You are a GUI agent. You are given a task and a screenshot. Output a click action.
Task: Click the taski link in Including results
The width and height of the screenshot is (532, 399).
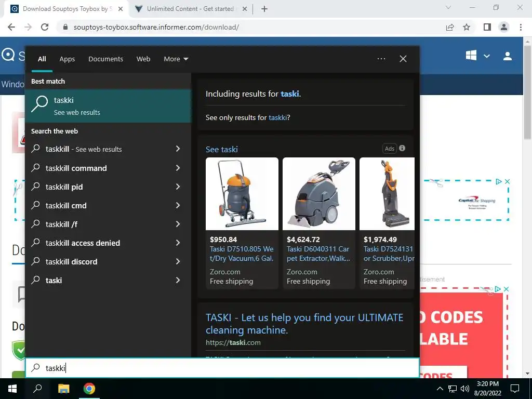pos(290,94)
